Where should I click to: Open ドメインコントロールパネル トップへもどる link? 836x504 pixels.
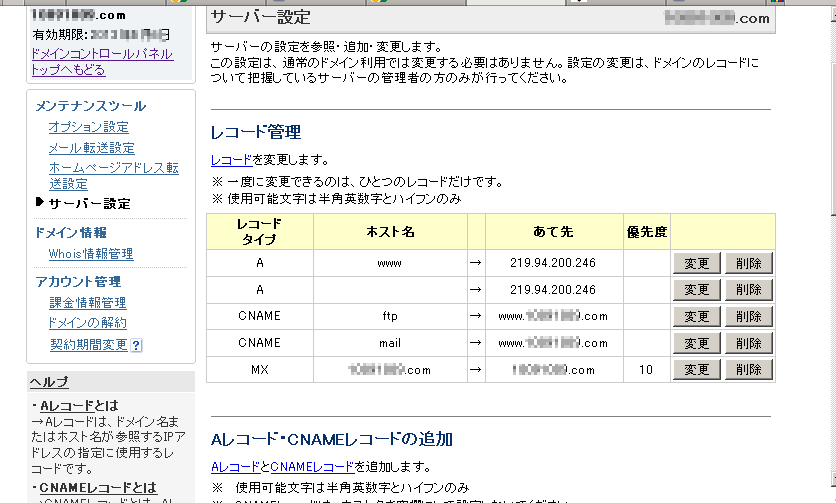(x=102, y=61)
